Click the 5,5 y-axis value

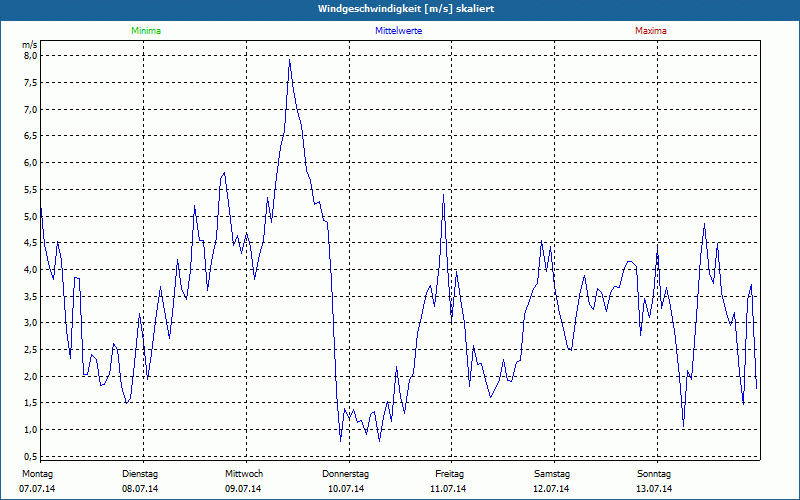point(31,189)
